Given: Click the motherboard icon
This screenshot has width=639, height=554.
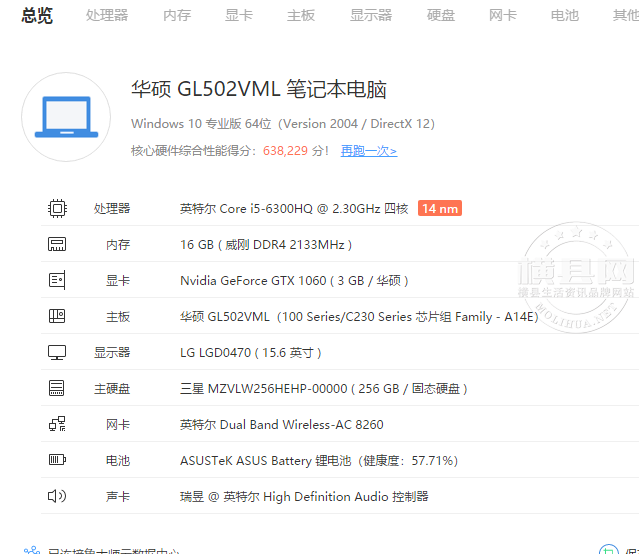Looking at the screenshot, I should (57, 316).
